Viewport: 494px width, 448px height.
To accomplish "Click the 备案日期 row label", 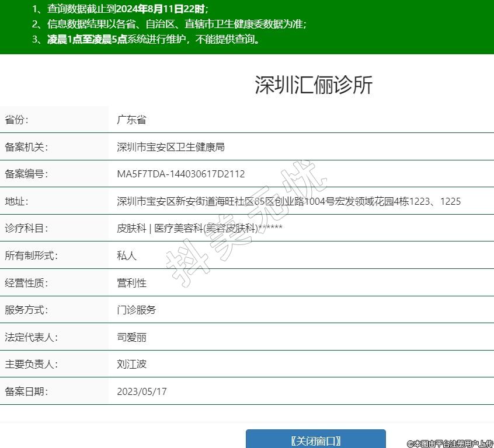I will [26, 391].
